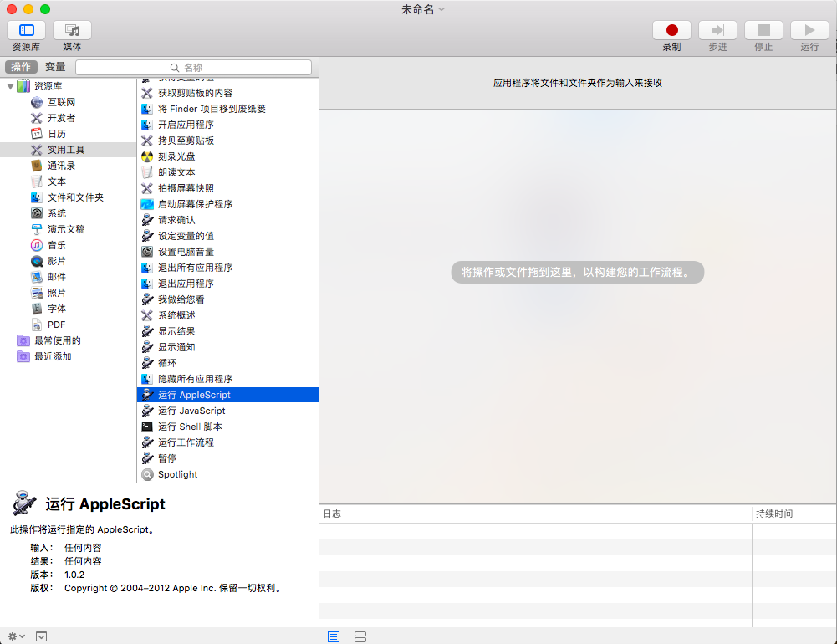
Task: Collapse the 资源库 tree disclosure triangle
Action: [10, 86]
